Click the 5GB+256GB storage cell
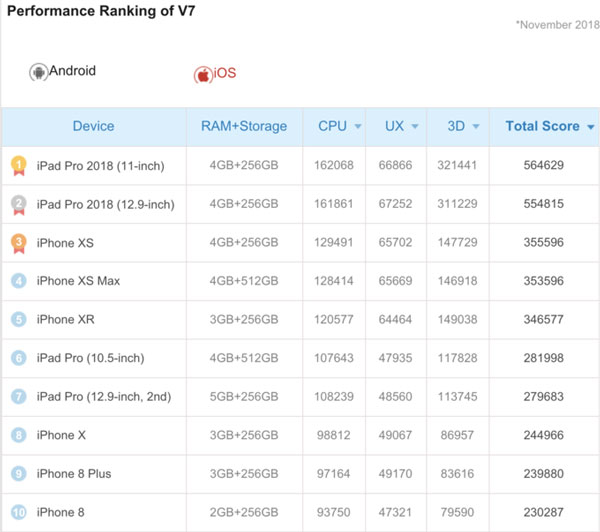 tap(244, 397)
